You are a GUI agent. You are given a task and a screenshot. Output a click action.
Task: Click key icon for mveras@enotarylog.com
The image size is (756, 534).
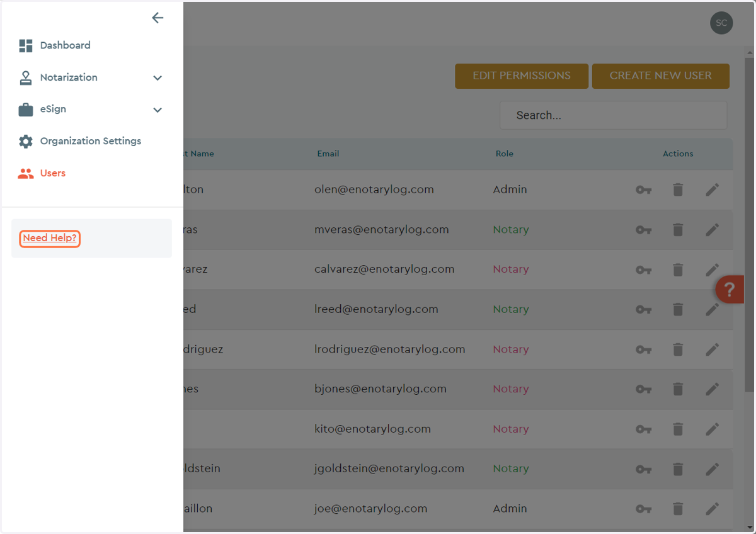coord(643,230)
